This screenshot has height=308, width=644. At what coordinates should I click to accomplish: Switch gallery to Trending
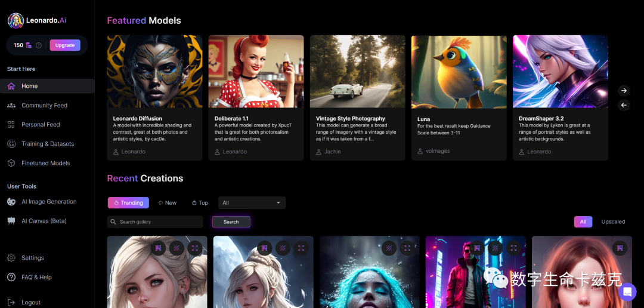click(x=128, y=203)
